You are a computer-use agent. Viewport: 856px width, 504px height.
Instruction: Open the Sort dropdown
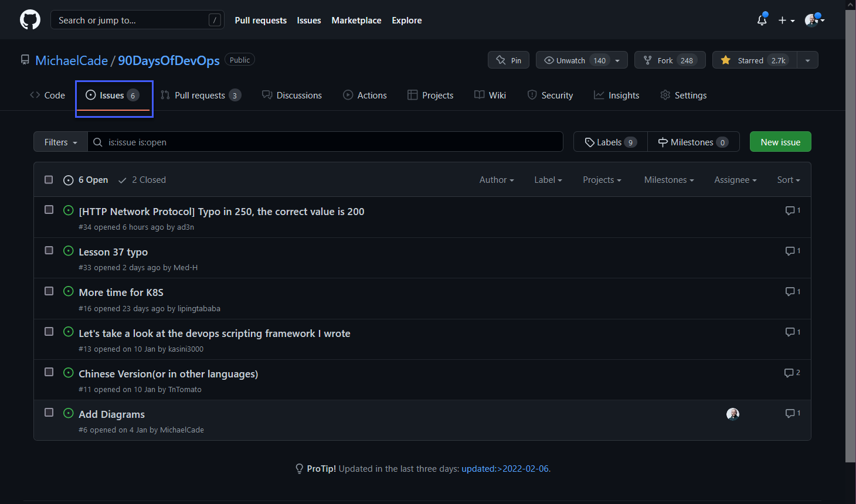click(788, 179)
